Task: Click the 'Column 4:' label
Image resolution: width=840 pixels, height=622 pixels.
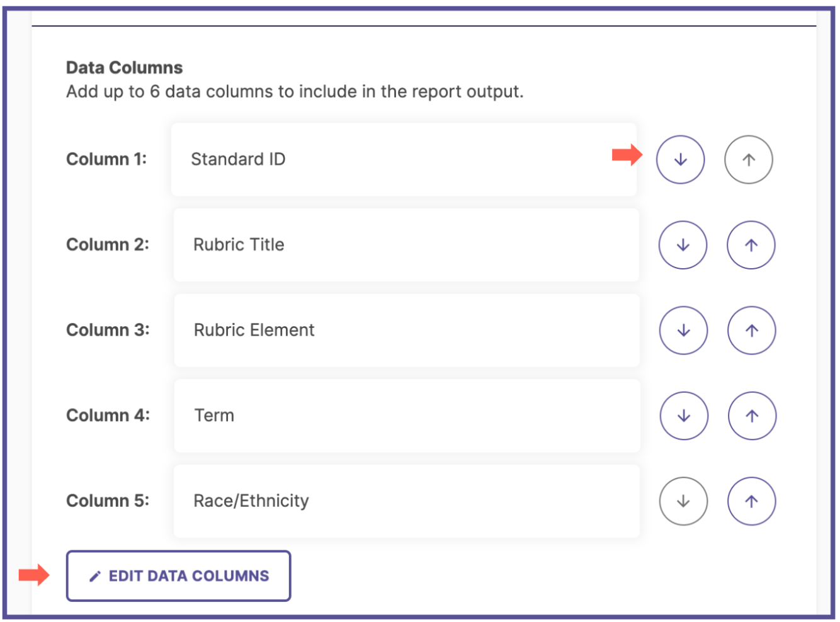Action: [x=108, y=416]
